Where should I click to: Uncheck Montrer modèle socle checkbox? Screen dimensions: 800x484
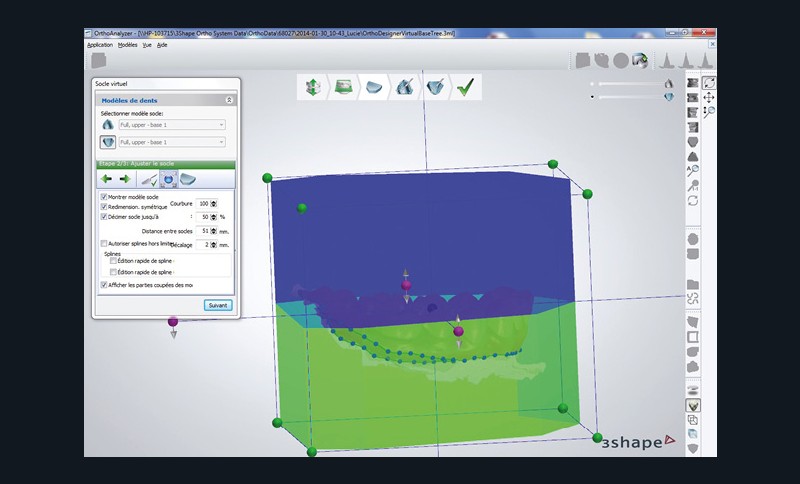tap(105, 197)
